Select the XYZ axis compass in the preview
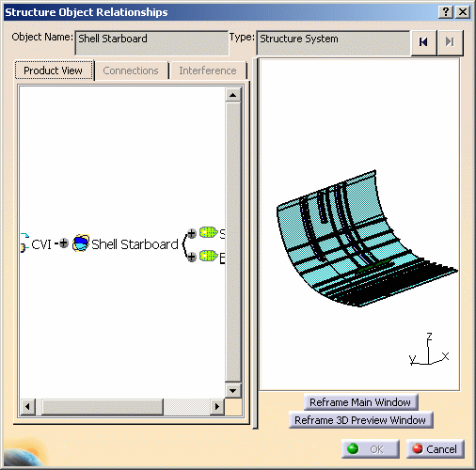Image resolution: width=476 pixels, height=470 pixels. pyautogui.click(x=429, y=350)
